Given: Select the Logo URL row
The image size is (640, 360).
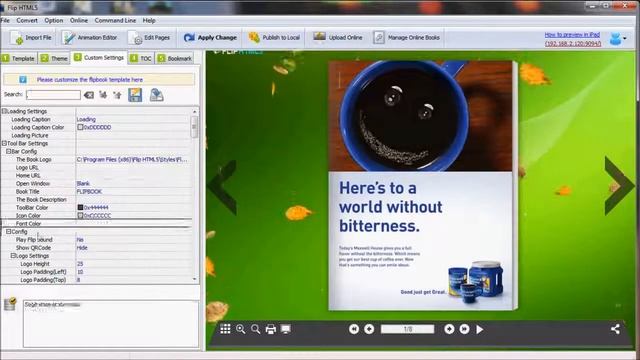Looking at the screenshot, I should [x=96, y=168].
